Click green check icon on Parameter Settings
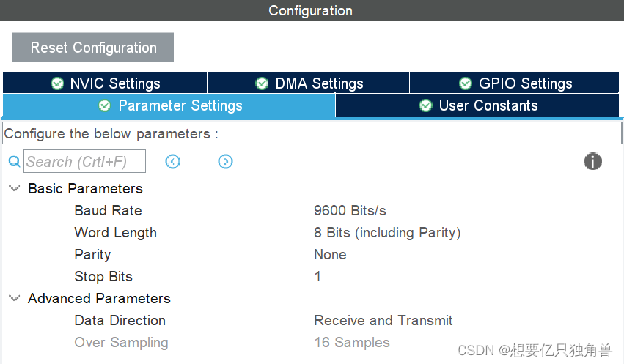 pyautogui.click(x=105, y=105)
